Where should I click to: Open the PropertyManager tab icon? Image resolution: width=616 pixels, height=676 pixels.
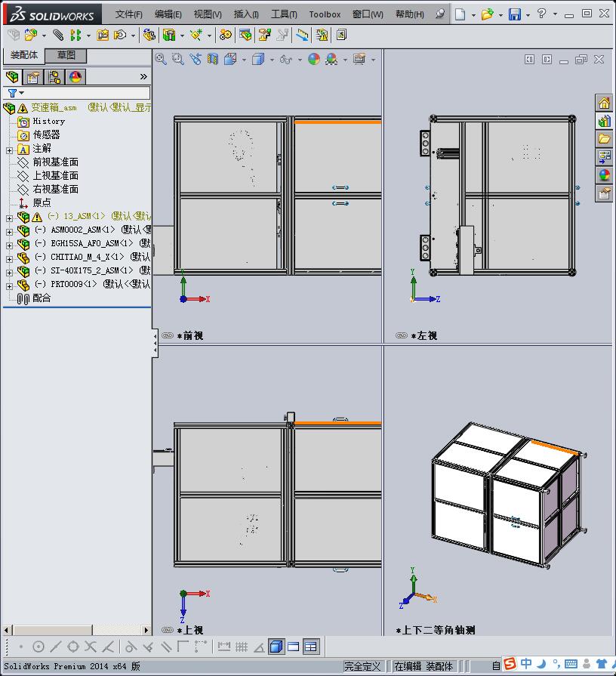tap(33, 77)
